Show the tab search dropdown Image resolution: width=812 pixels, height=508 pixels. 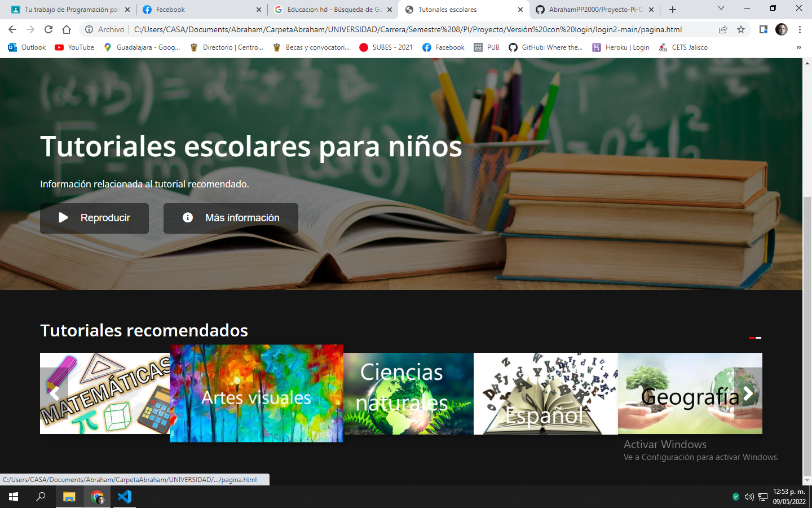[721, 8]
